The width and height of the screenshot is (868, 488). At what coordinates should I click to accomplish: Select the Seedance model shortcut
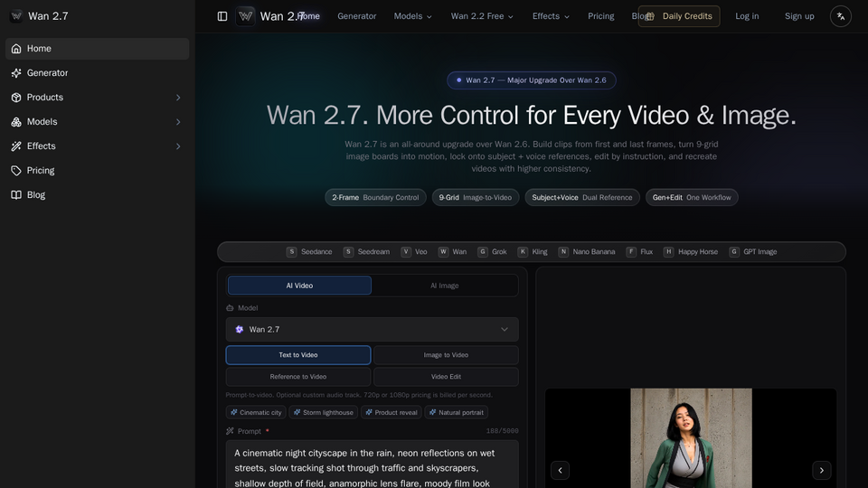tap(309, 252)
